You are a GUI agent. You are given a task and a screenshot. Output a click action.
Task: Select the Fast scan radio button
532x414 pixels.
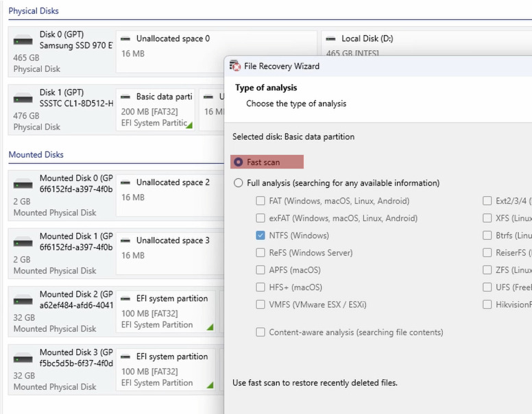pos(238,162)
